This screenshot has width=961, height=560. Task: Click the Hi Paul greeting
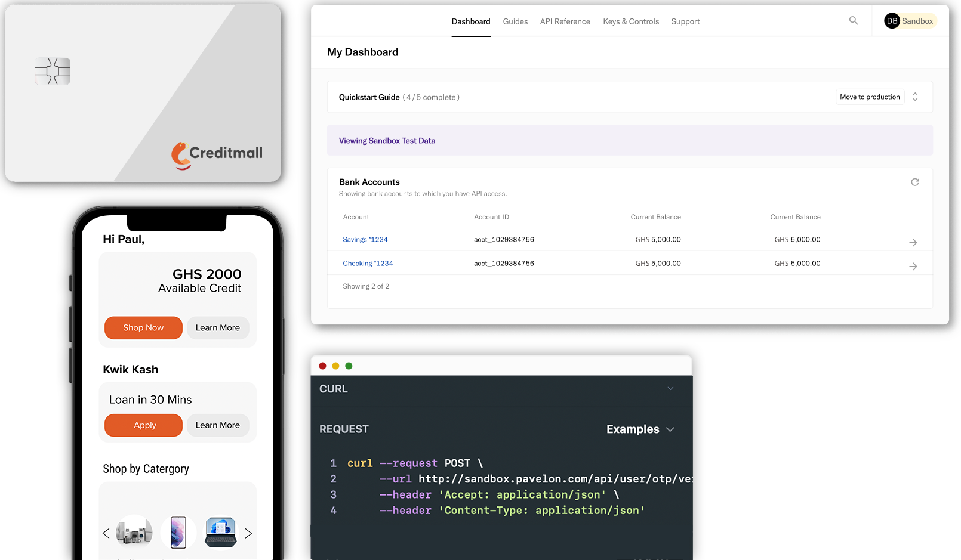(x=124, y=239)
